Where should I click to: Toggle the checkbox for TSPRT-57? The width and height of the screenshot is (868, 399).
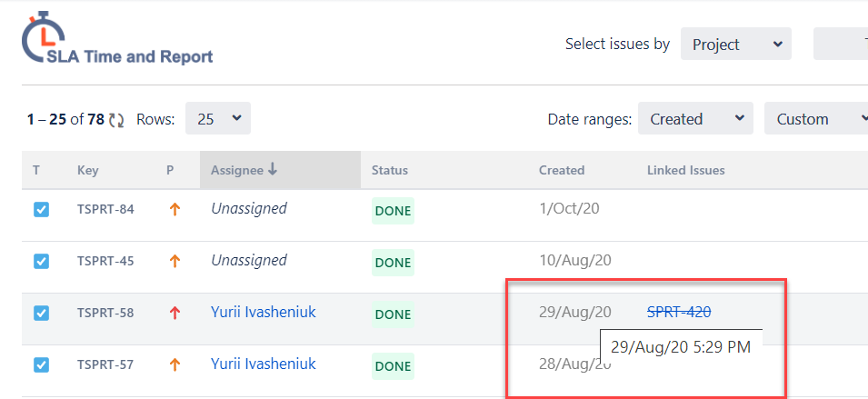(x=41, y=365)
